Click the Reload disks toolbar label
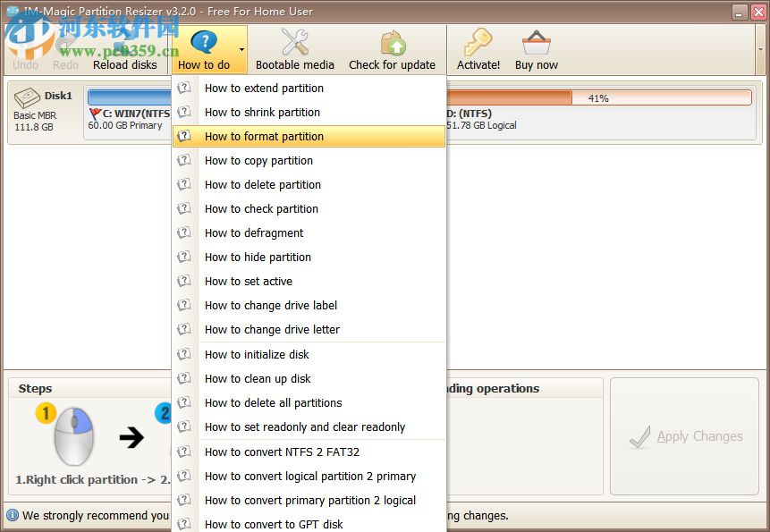Screen dimensions: 770x532 click(124, 64)
